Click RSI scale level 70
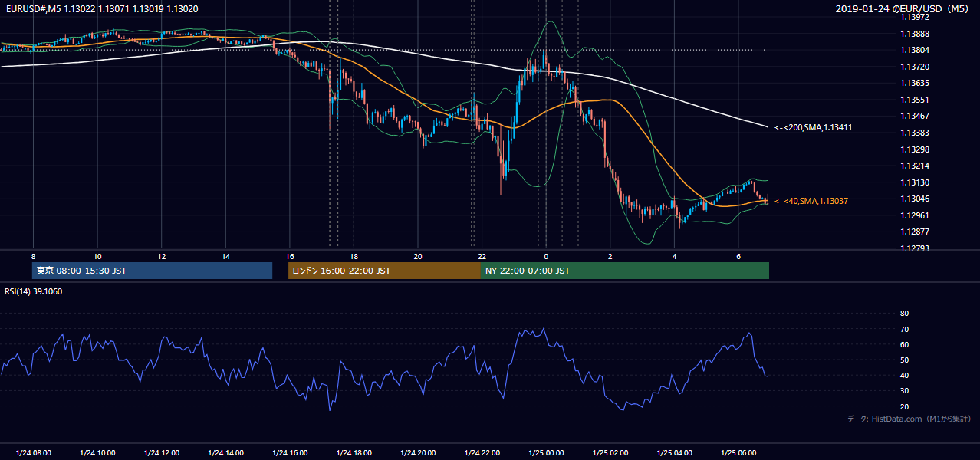 coord(904,329)
